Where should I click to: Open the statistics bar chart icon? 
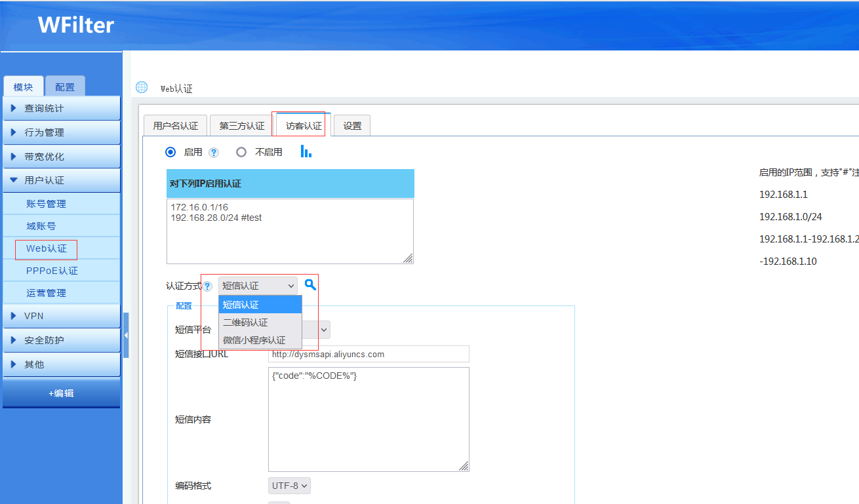point(306,151)
